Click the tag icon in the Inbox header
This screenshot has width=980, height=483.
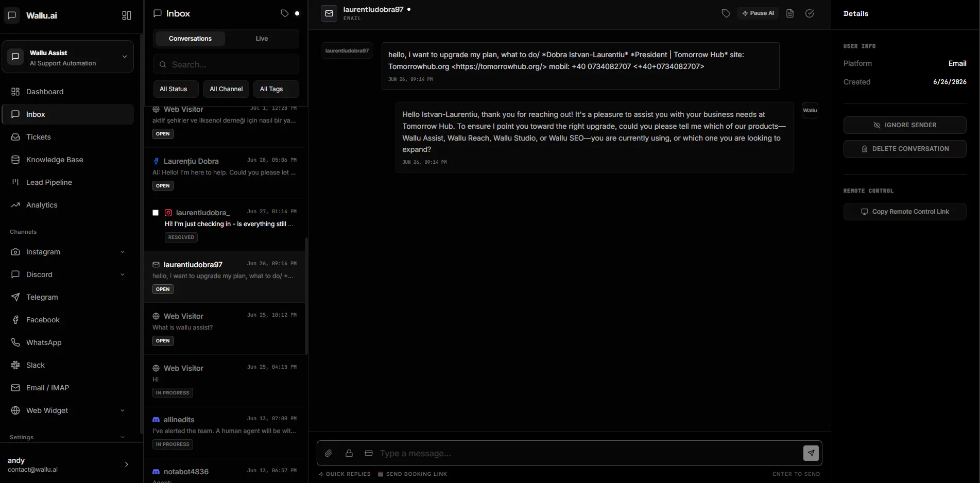[x=284, y=13]
